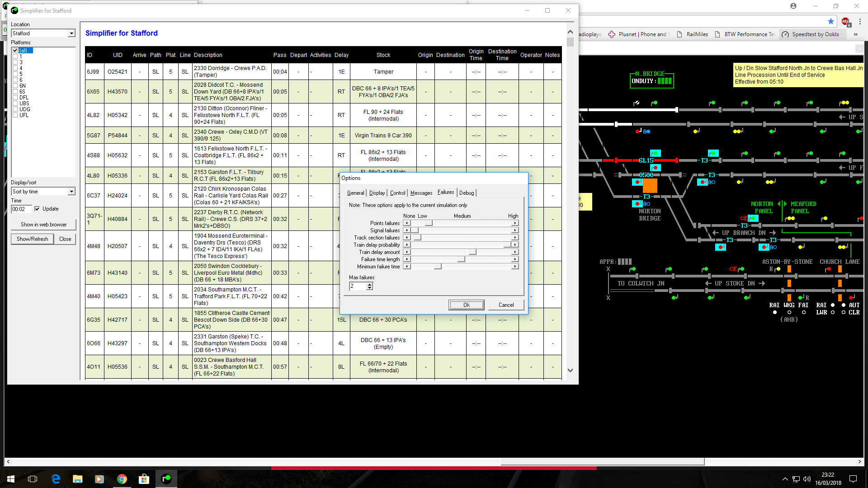The width and height of the screenshot is (868, 488).
Task: Switch to General tab in Options
Action: 355,193
